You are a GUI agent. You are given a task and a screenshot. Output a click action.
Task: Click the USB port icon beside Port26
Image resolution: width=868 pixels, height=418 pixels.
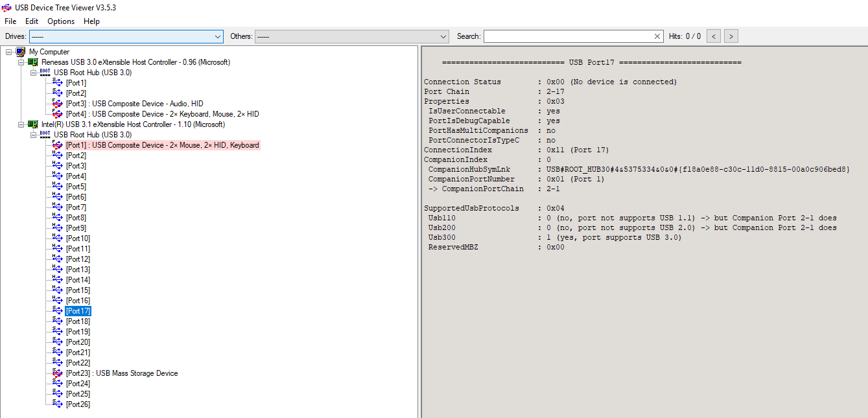coord(58,404)
